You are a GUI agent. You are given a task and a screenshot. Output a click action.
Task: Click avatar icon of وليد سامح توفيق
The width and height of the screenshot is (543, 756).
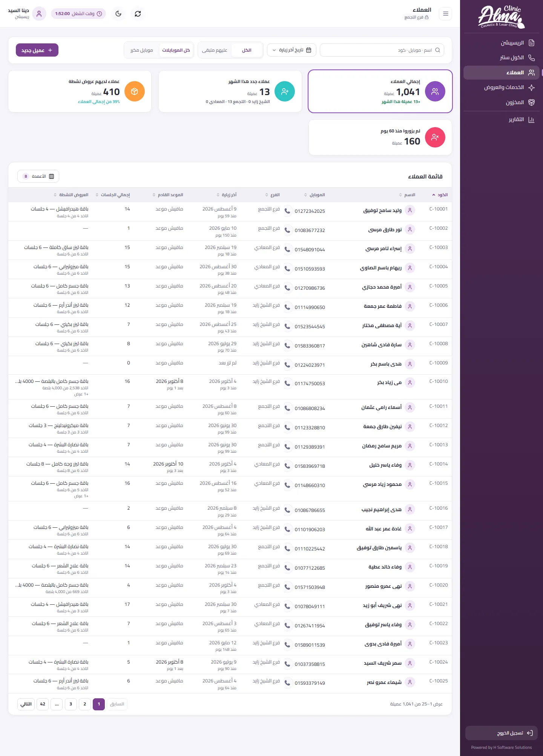(410, 210)
